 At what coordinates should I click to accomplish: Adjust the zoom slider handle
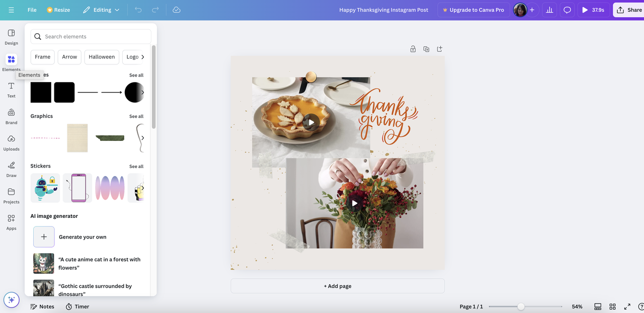[521, 306]
